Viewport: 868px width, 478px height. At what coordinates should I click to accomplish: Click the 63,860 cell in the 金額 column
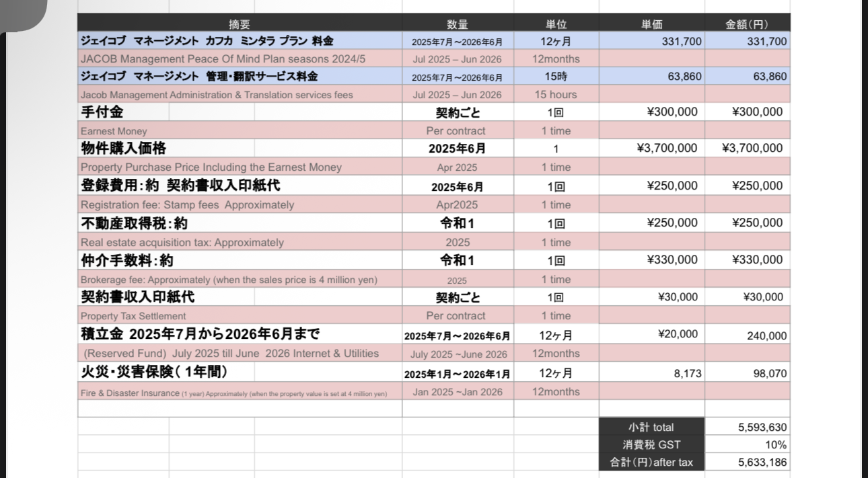click(747, 77)
